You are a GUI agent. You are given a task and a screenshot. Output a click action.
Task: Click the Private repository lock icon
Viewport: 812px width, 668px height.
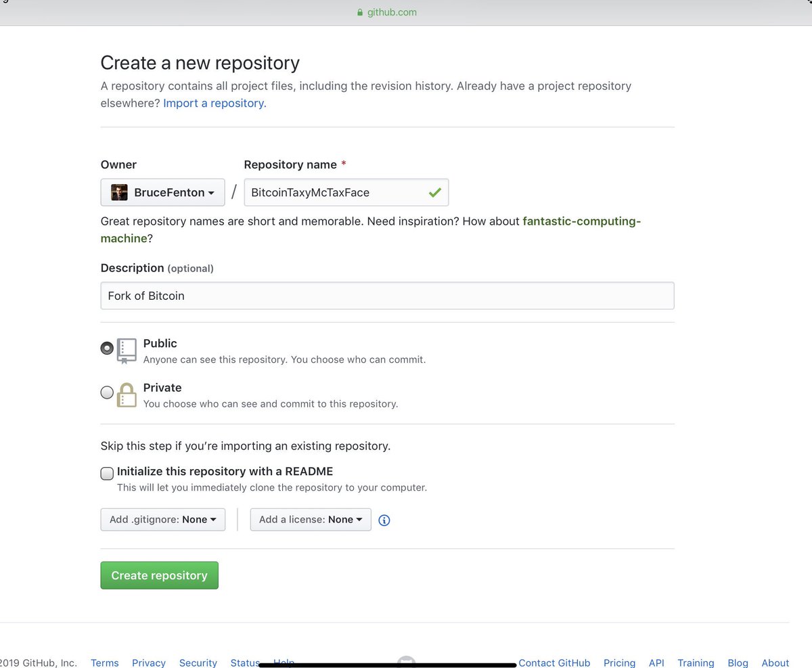(x=127, y=395)
